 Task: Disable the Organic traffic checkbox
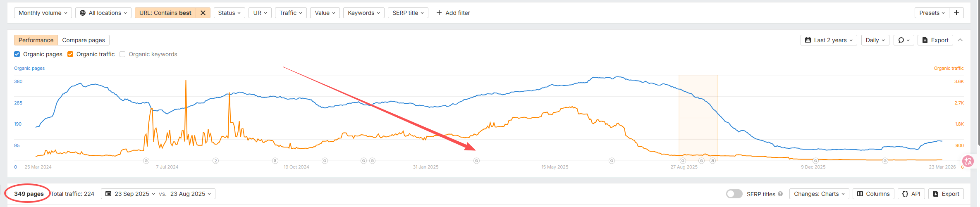point(70,54)
